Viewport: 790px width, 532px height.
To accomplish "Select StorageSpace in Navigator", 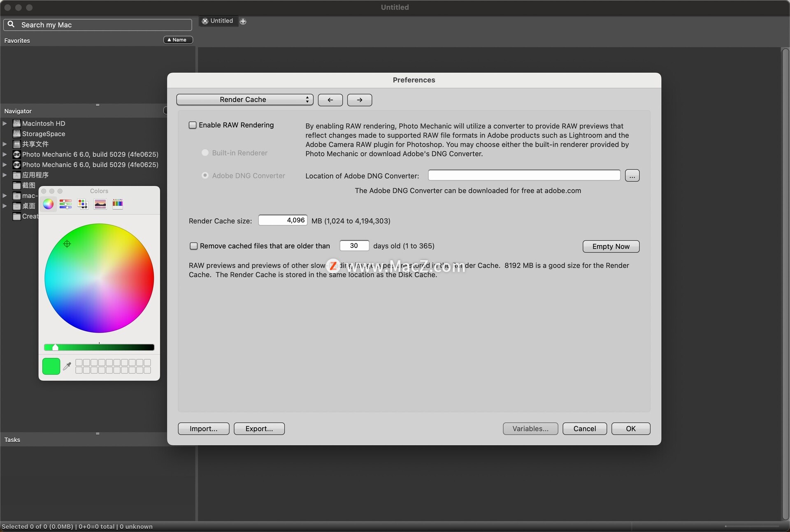I will 44,134.
